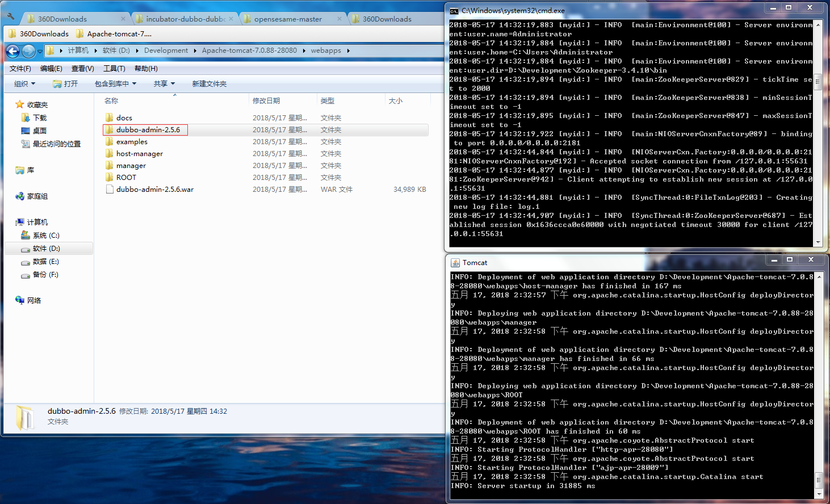Viewport: 830px width, 504px height.
Task: Open drive 数据 (E:)
Action: [x=46, y=262]
